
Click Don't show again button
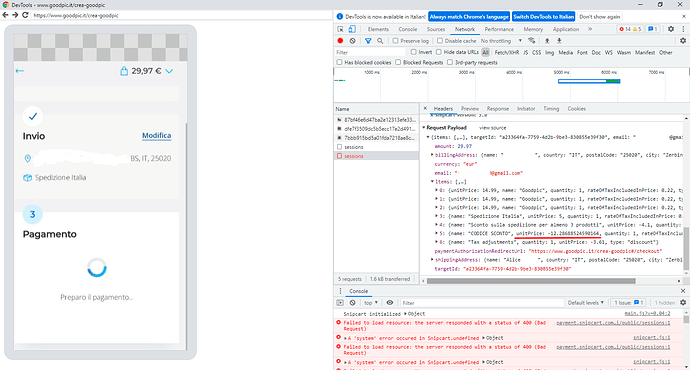click(x=599, y=17)
